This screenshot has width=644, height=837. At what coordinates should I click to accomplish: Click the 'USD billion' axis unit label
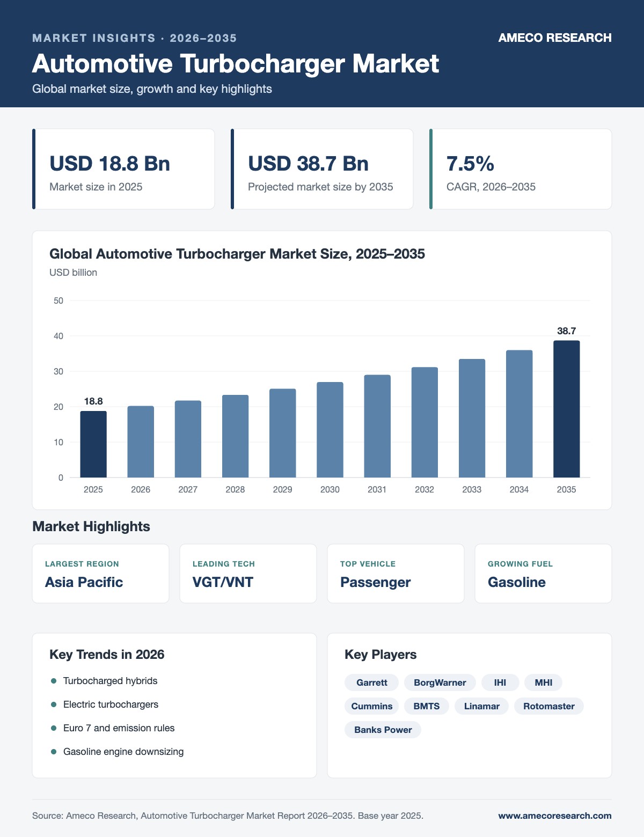73,273
